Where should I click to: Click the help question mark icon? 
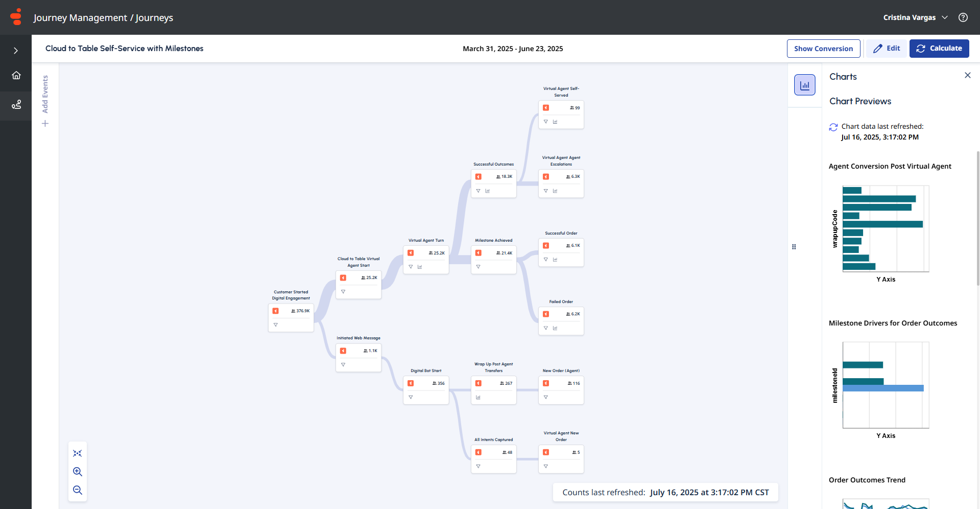[x=963, y=17]
